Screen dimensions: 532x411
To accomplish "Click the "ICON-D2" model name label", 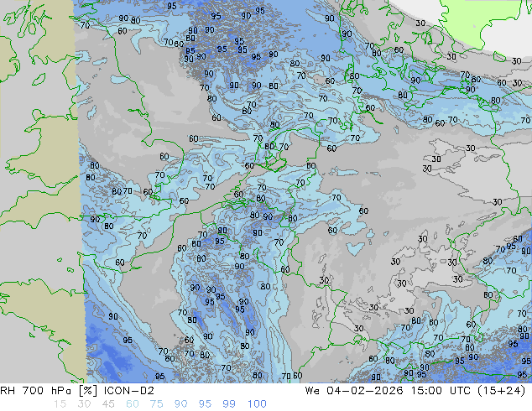I will point(129,391).
